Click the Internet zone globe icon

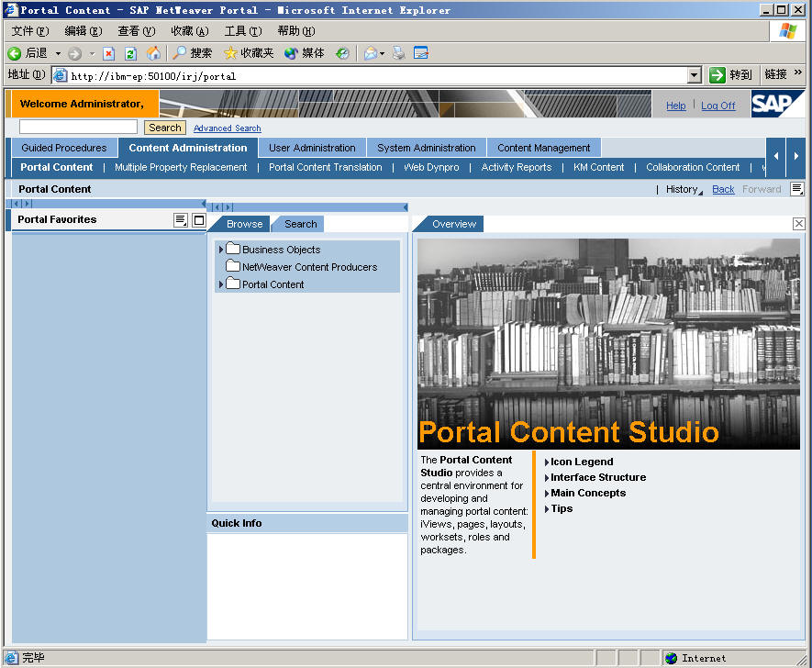(x=672, y=658)
